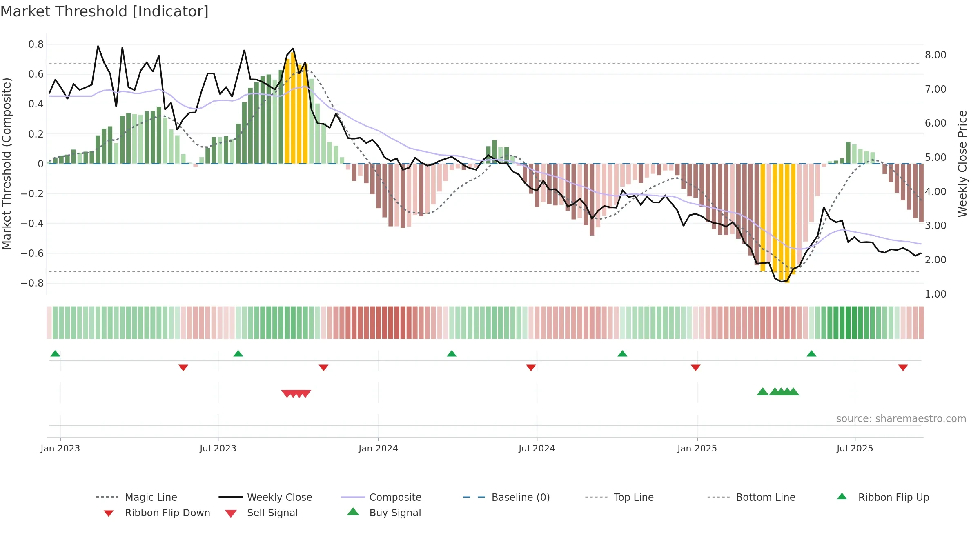
Task: Toggle the Top Line legend entry
Action: click(619, 497)
